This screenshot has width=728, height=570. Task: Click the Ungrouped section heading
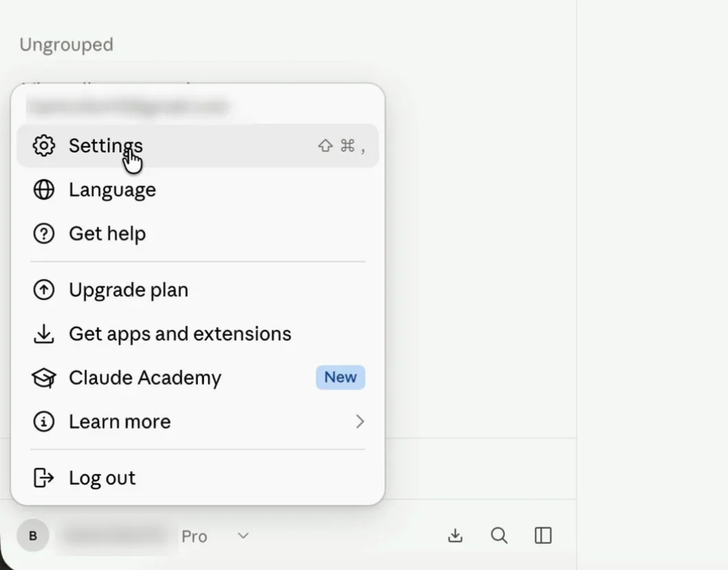coord(67,45)
